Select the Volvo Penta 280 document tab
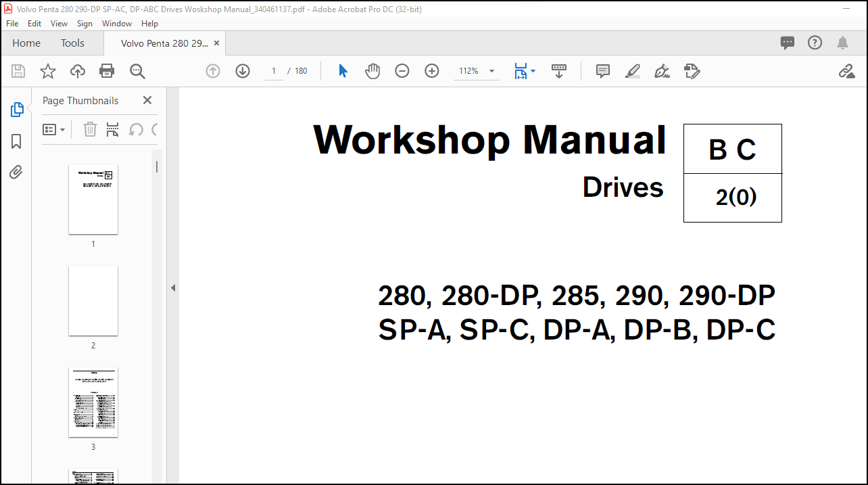 [x=164, y=43]
